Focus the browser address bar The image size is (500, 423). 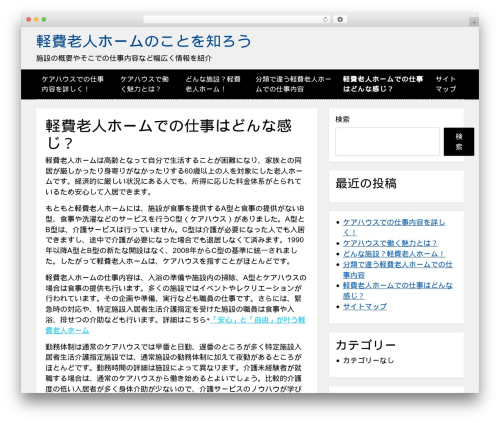(x=236, y=20)
